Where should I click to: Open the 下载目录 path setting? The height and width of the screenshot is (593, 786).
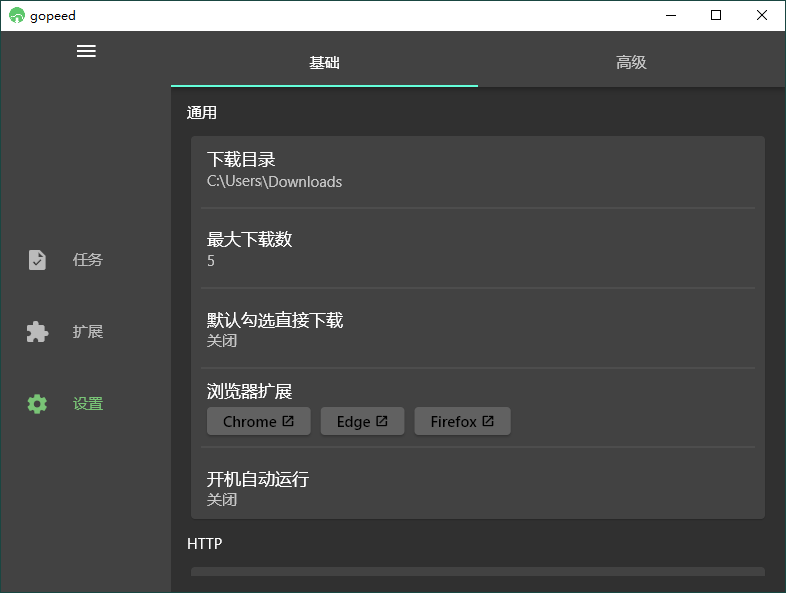pyautogui.click(x=477, y=170)
